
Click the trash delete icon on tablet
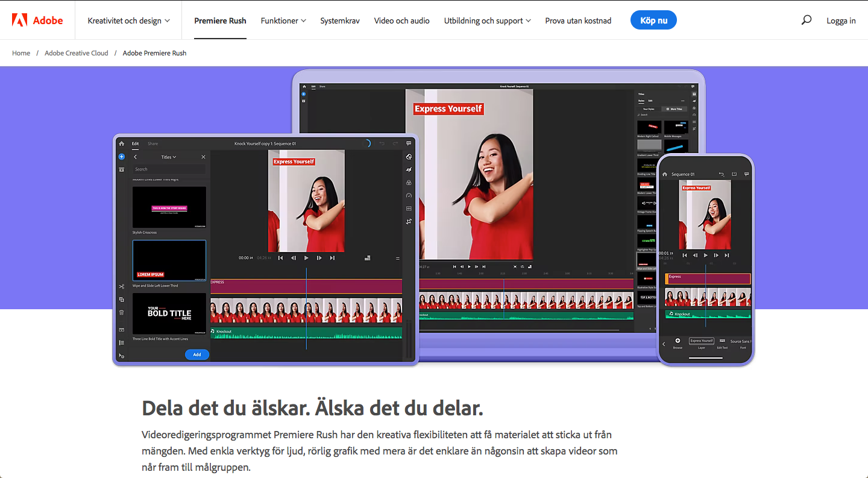(x=121, y=312)
